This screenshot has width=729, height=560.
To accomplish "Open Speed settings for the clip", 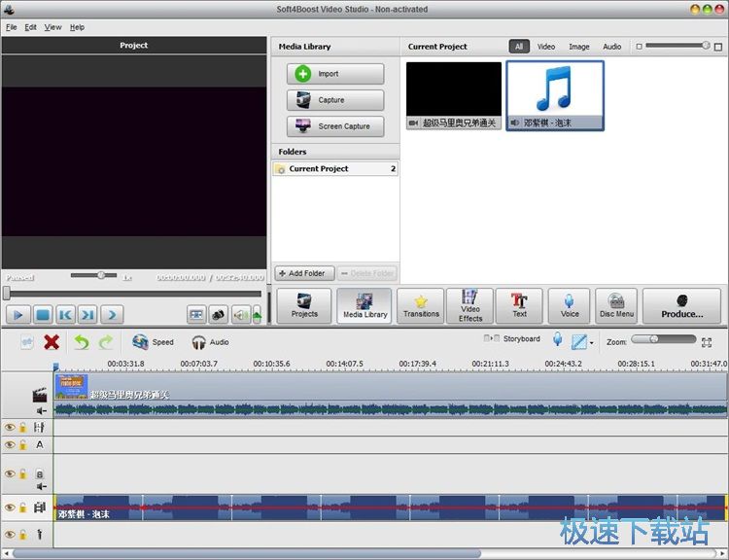I will pyautogui.click(x=153, y=342).
